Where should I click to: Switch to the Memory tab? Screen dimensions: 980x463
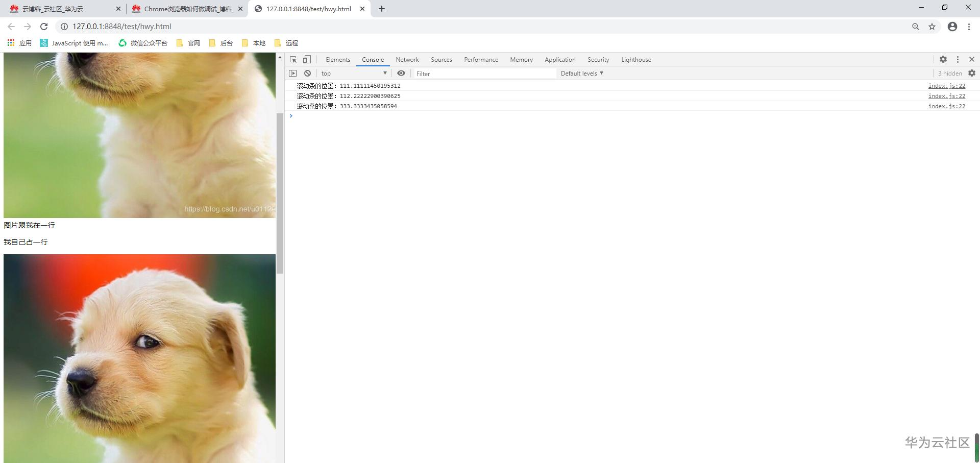(x=521, y=60)
